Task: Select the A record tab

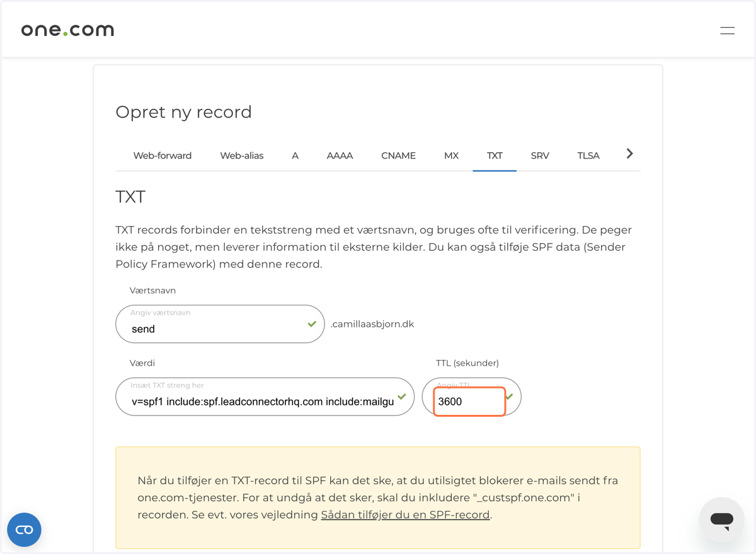Action: (x=295, y=155)
